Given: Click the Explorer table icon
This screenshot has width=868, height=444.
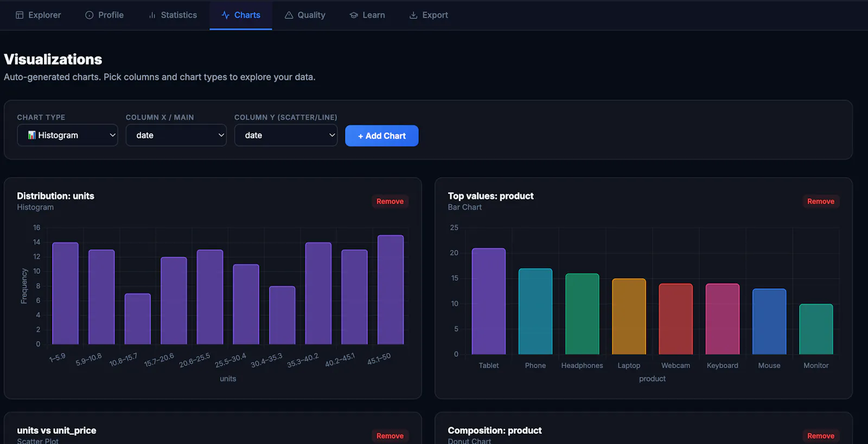Looking at the screenshot, I should (x=20, y=15).
